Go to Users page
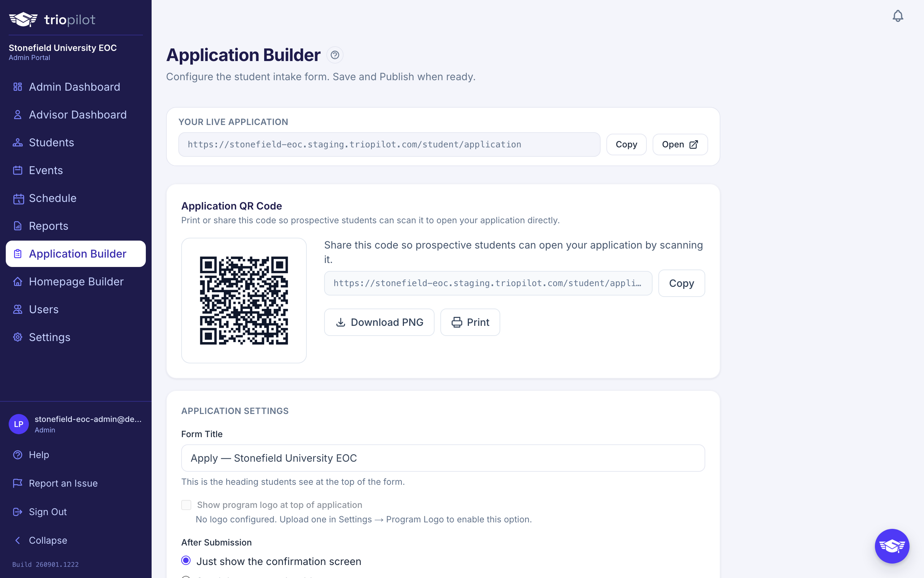The width and height of the screenshot is (924, 578). [75, 310]
